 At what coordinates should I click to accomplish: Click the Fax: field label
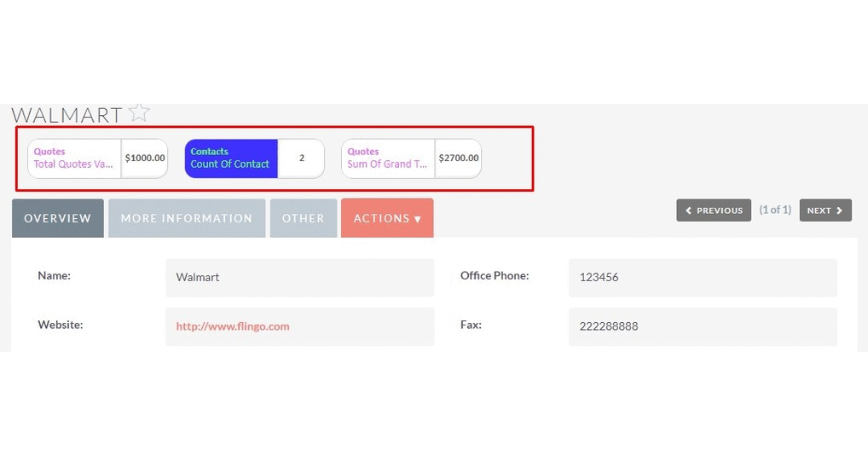click(x=471, y=325)
